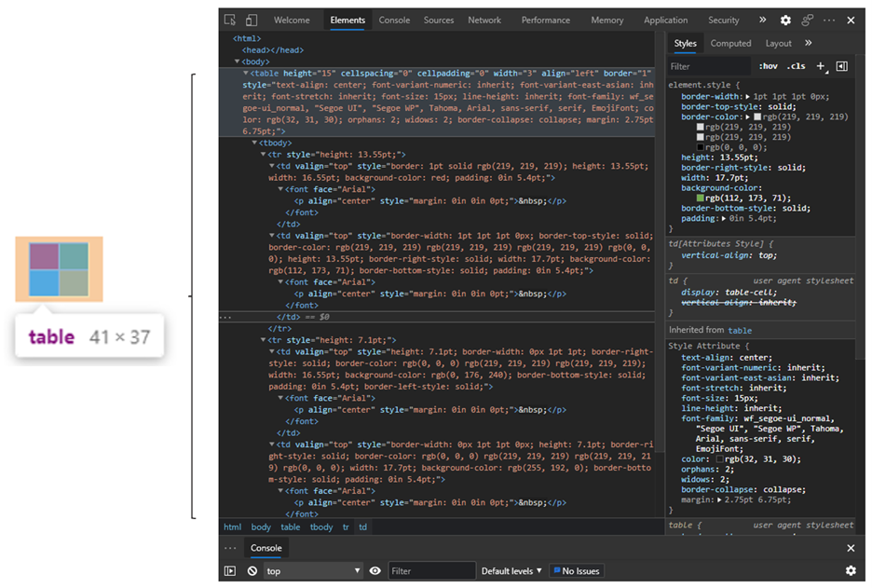Open the Computed styles tab
872x588 pixels.
730,43
